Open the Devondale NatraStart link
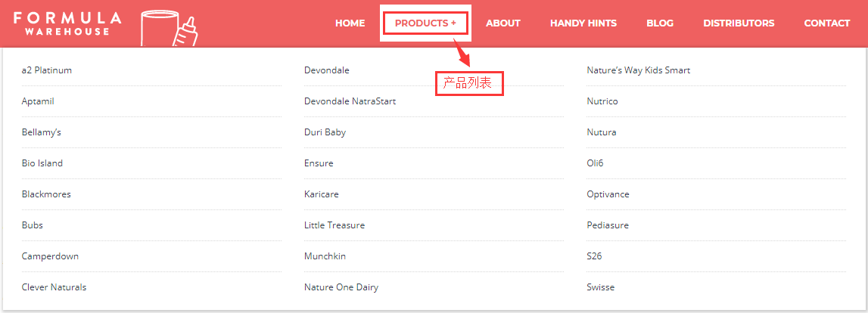This screenshot has width=868, height=313. coord(350,101)
